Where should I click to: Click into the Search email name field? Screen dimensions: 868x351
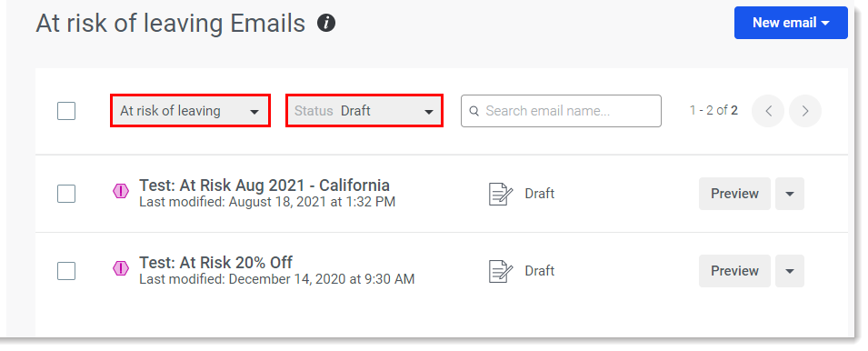tap(561, 111)
